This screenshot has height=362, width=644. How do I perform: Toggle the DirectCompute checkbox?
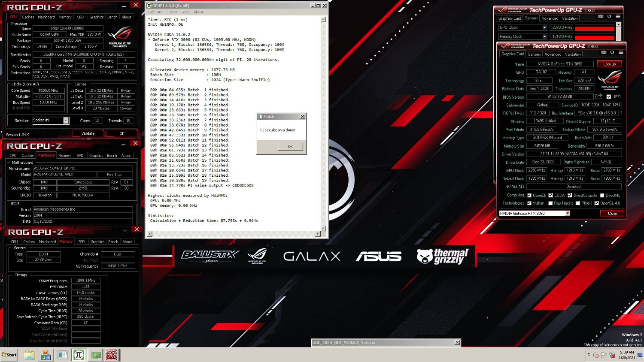570,195
